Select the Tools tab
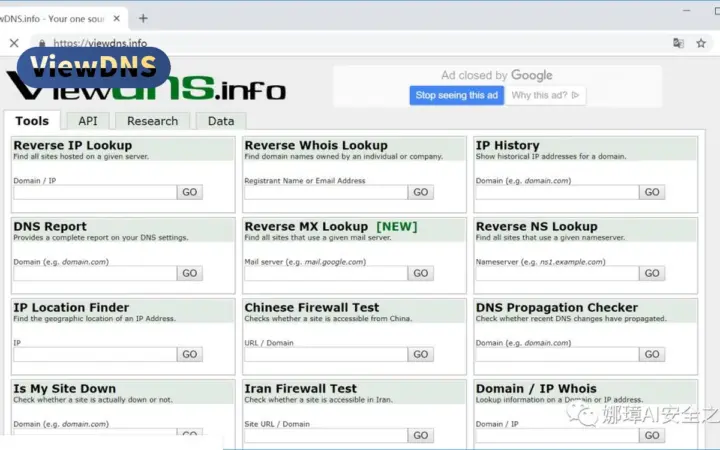Viewport: 720px width, 450px height. pyautogui.click(x=32, y=121)
